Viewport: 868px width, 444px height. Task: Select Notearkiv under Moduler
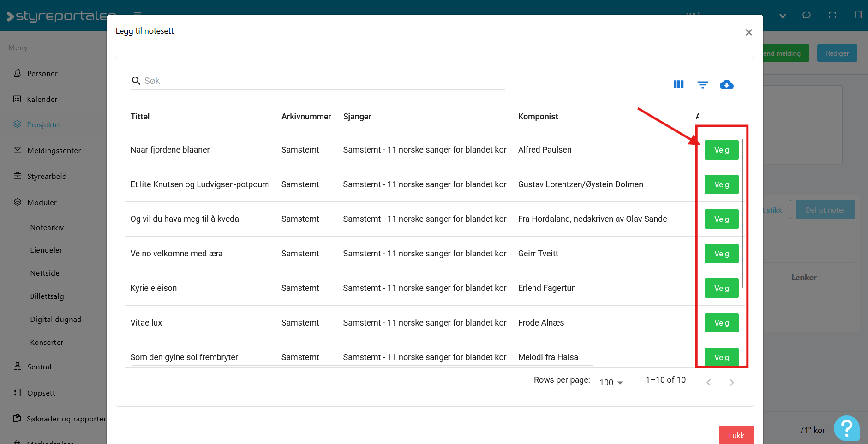(x=47, y=228)
